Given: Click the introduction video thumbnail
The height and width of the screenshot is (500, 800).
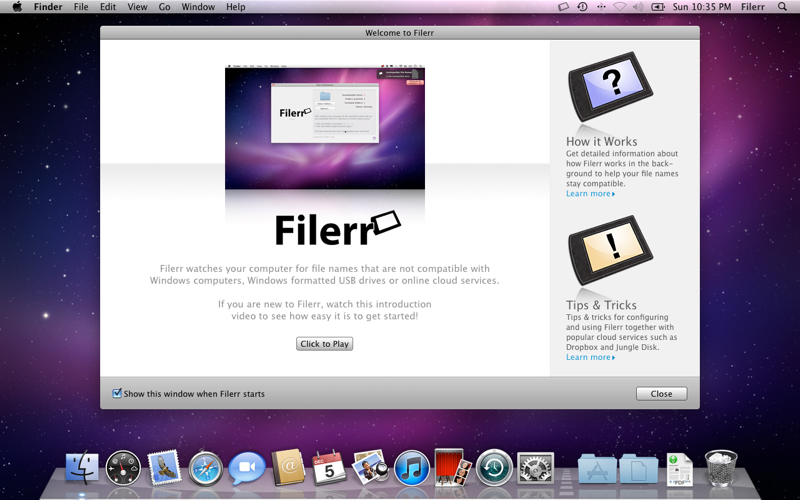Looking at the screenshot, I should (x=325, y=127).
